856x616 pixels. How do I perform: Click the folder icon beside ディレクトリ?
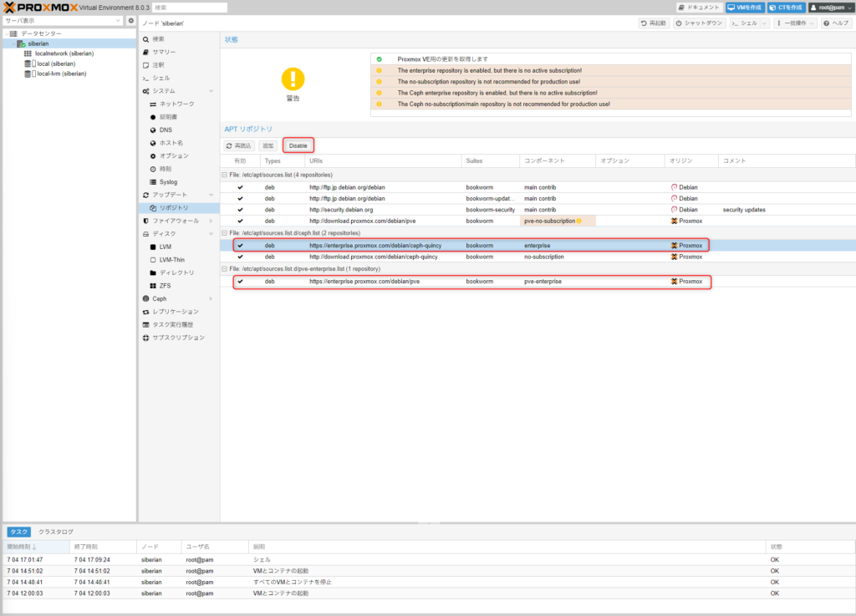153,272
